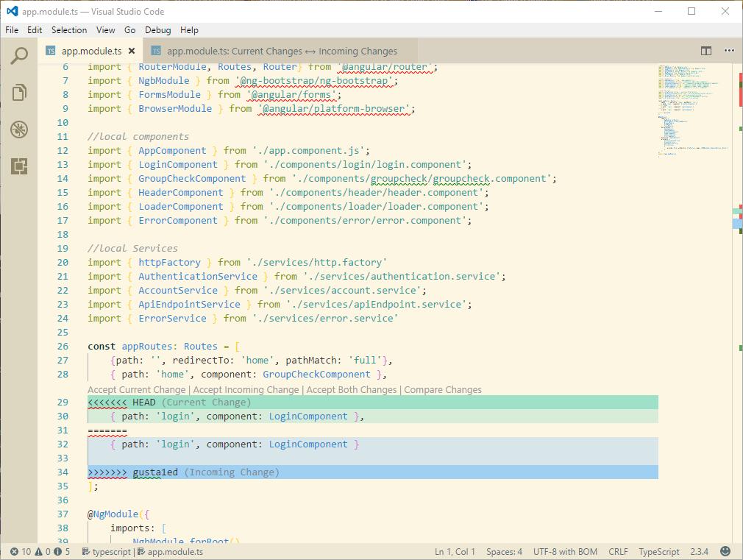Change the CRLF line ending setting
743x560 pixels.
point(618,551)
